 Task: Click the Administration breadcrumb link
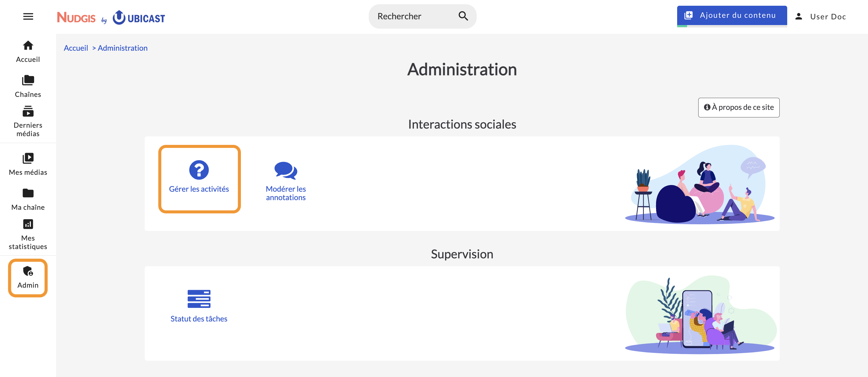pos(123,48)
